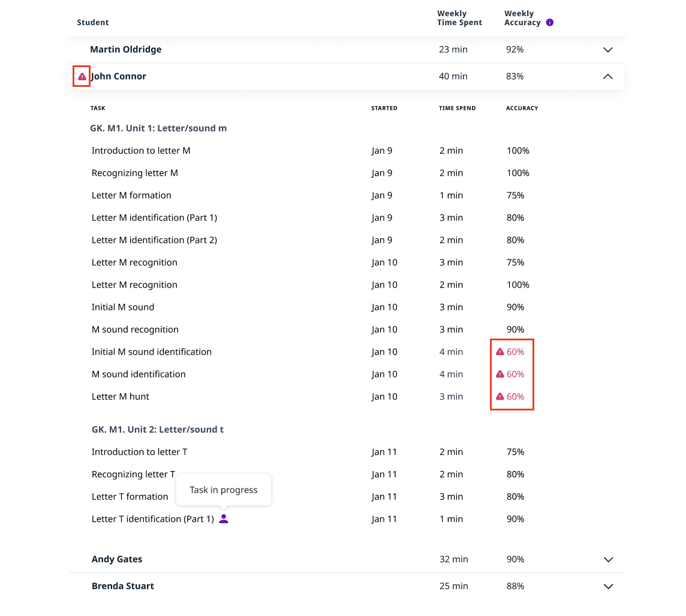Viewport: 686px width, 616px height.
Task: Click the Student column header
Action: [x=93, y=23]
